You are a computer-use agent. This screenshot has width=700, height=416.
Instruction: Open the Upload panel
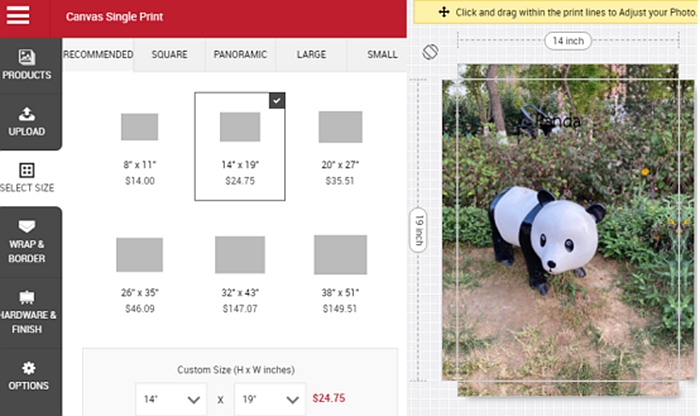(27, 122)
